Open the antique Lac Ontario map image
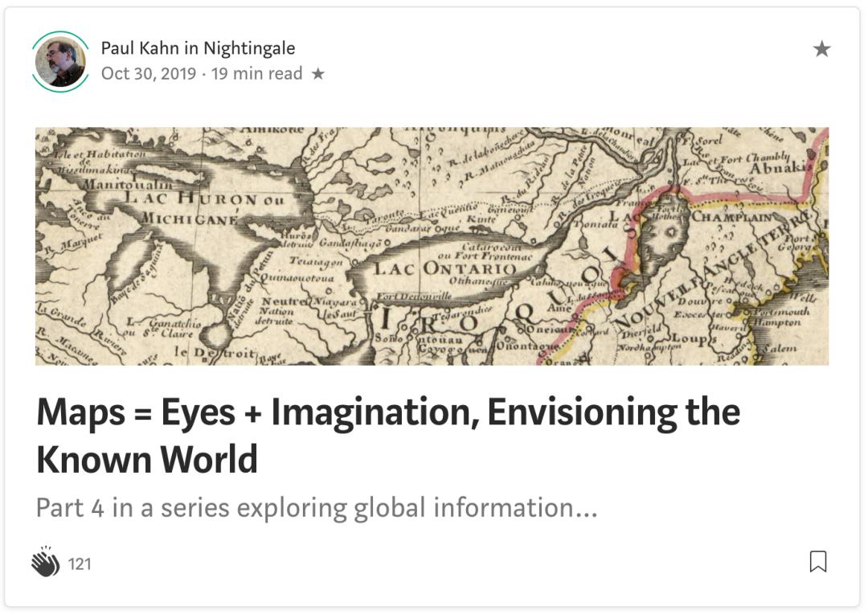 click(432, 246)
